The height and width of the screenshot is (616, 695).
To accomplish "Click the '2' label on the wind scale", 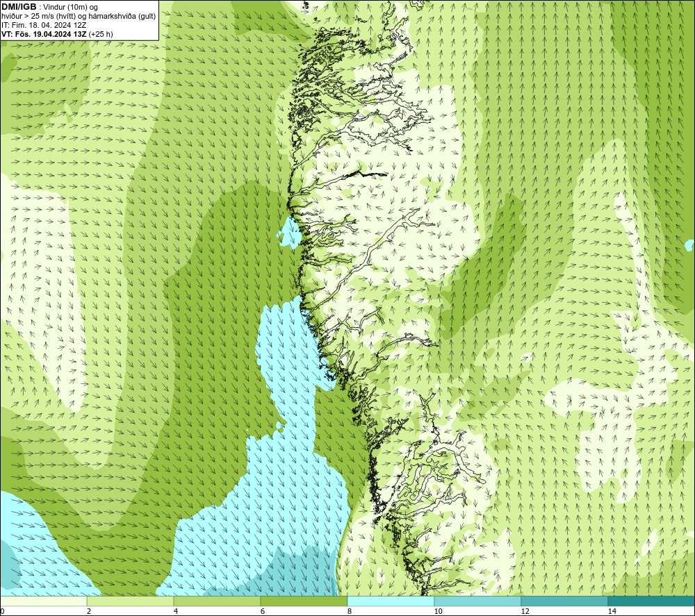I will (89, 612).
